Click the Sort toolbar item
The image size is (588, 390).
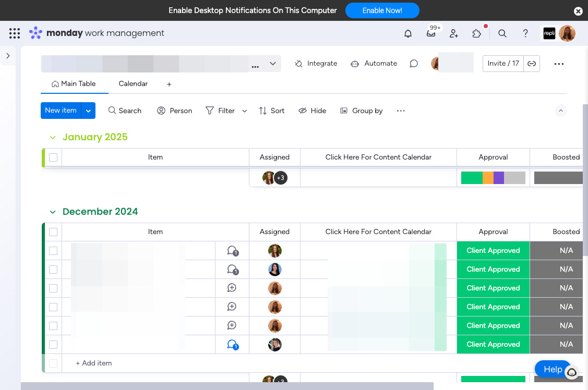pyautogui.click(x=271, y=111)
